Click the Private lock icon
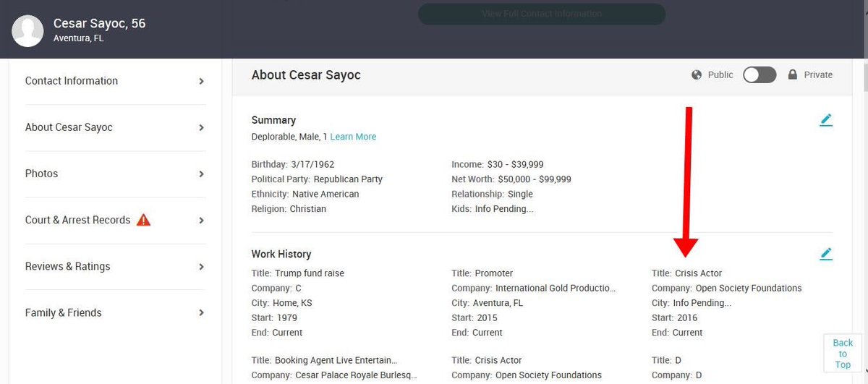The height and width of the screenshot is (384, 868). point(793,74)
